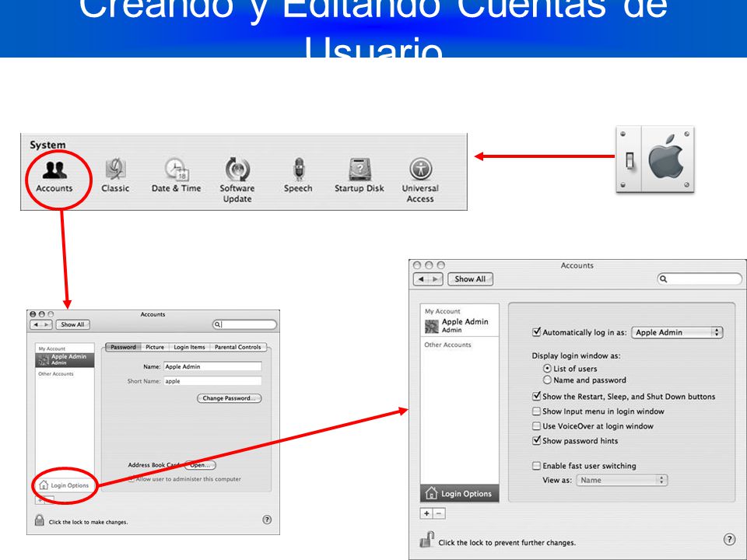Click the Change Password button
747x560 pixels.
pyautogui.click(x=229, y=398)
